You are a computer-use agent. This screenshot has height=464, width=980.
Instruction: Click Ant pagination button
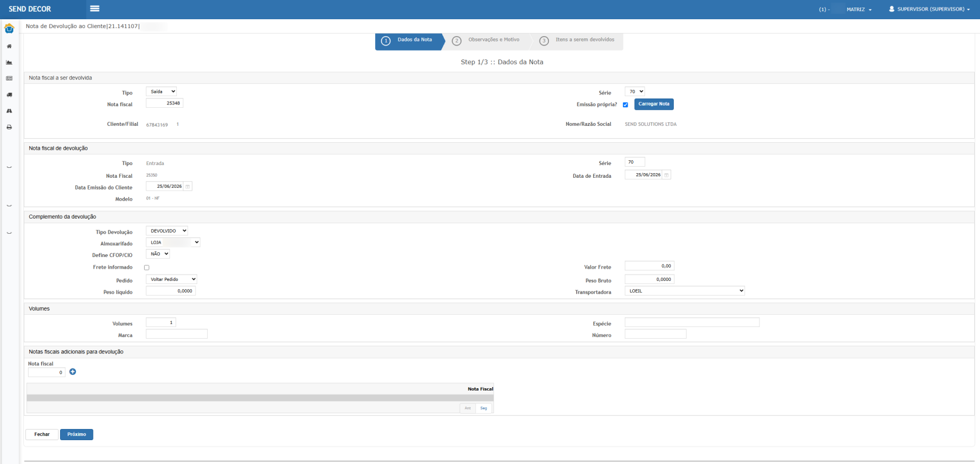pyautogui.click(x=468, y=408)
